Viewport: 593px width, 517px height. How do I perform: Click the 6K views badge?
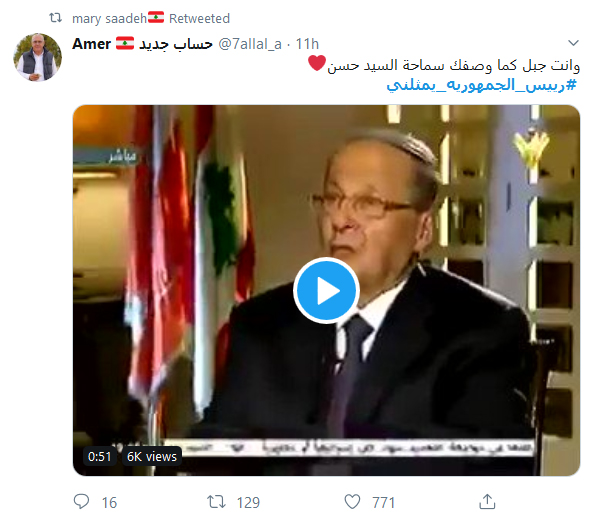pos(152,456)
